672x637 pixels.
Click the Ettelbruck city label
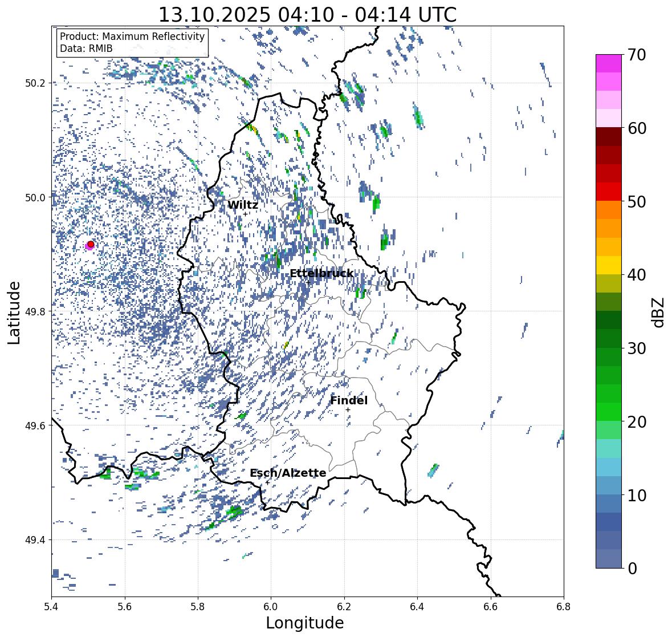321,274
